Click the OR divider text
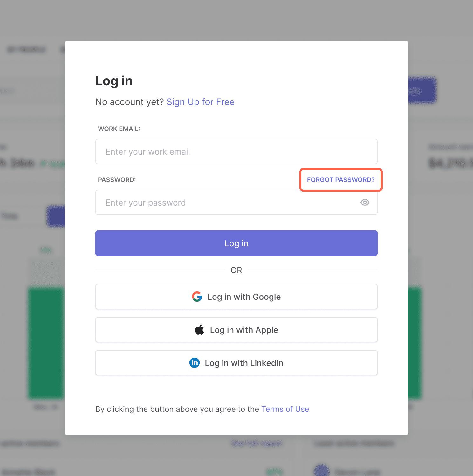473x476 pixels. [236, 270]
